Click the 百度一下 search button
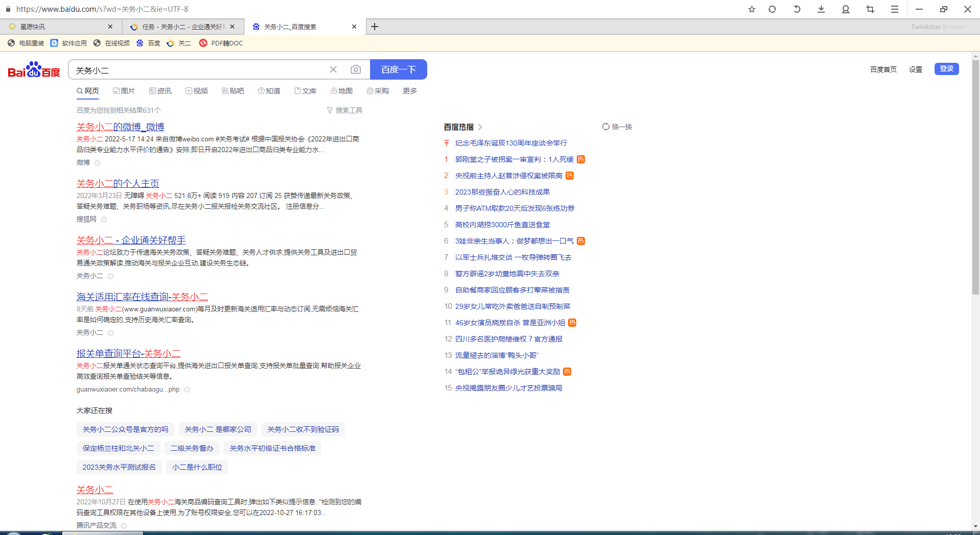This screenshot has width=980, height=535. point(399,69)
